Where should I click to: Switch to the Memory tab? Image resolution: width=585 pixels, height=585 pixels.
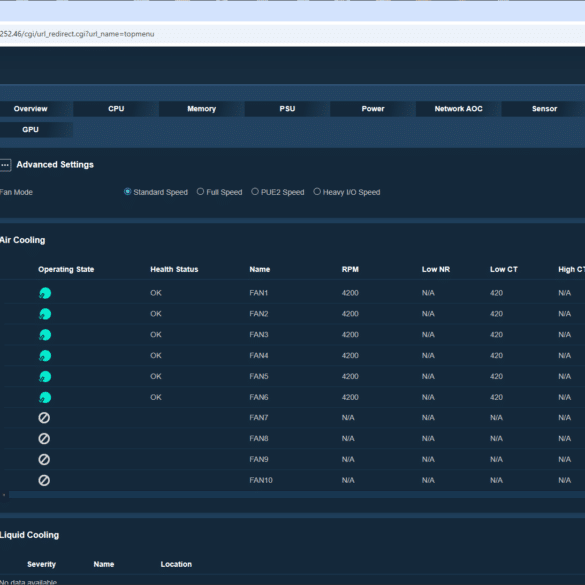[201, 109]
